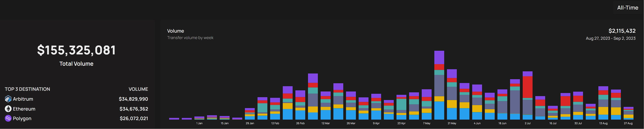The width and height of the screenshot is (644, 129).
Task: Open the All-Time range selector
Action: 627,8
